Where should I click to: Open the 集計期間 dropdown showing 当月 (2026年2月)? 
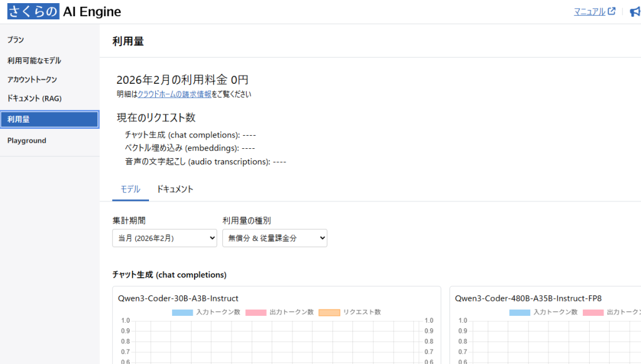164,238
